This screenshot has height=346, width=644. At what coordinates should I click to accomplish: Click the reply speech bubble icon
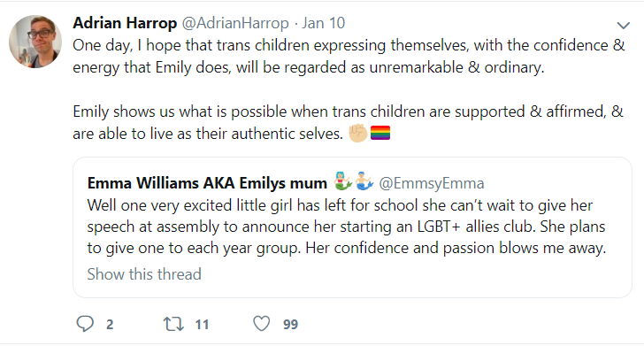[85, 324]
